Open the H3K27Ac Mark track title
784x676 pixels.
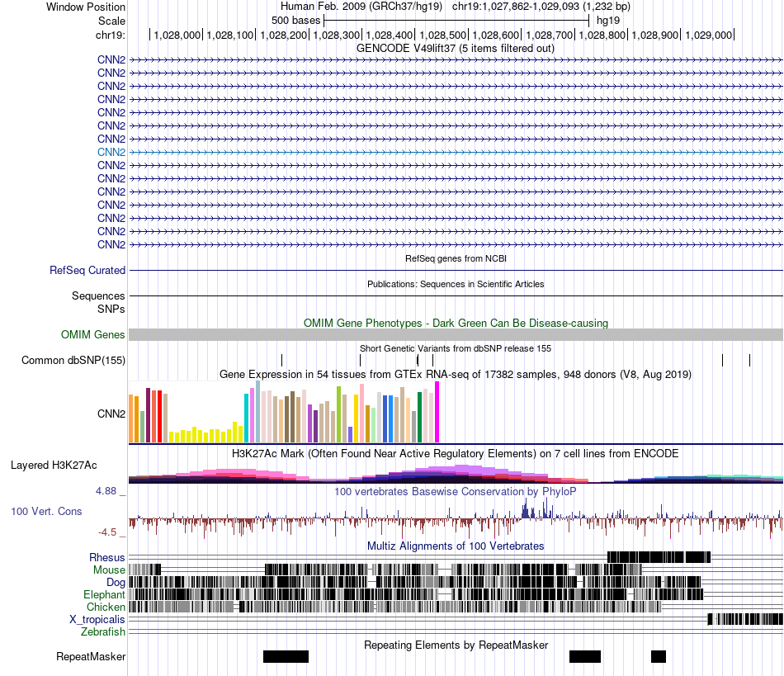(x=456, y=453)
